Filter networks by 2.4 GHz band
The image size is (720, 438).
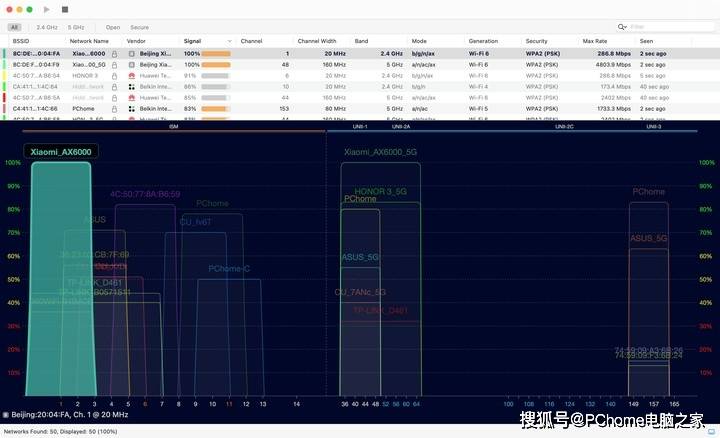pyautogui.click(x=47, y=27)
